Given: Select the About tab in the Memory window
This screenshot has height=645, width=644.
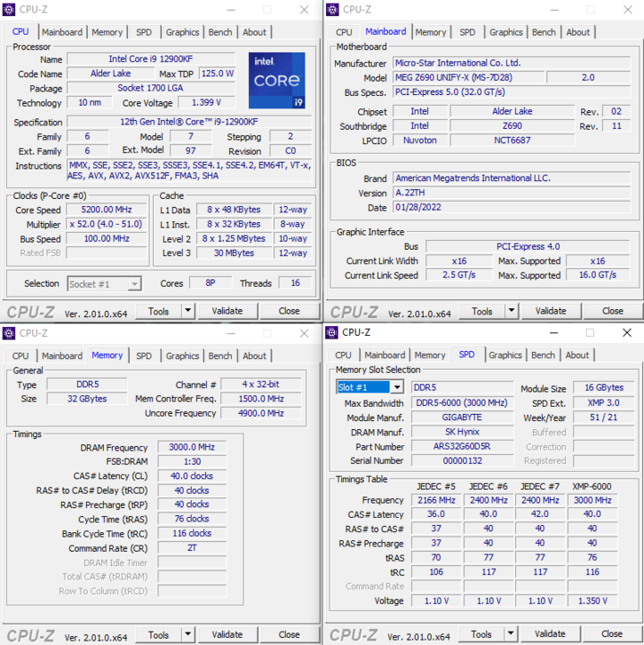Looking at the screenshot, I should [254, 356].
